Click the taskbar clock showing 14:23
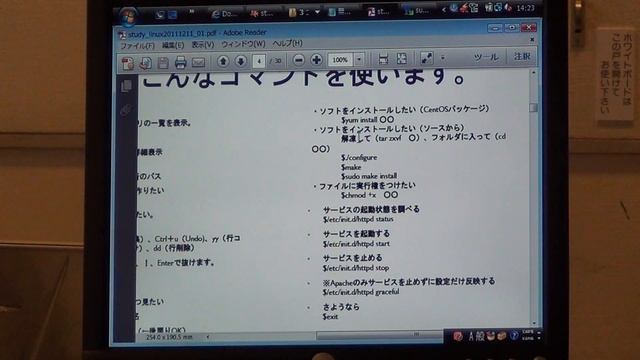640x360 pixels. 525,8
